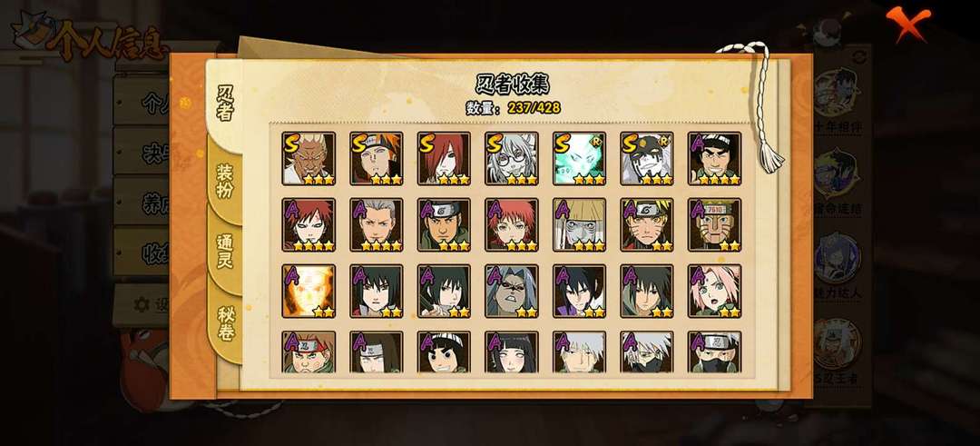Close the panel with the orange X
Screen dimensions: 980x446
(x=908, y=24)
